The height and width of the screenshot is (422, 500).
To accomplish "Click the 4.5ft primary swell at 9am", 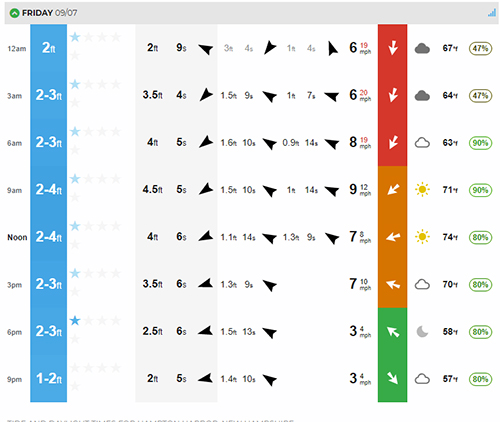I will tap(153, 189).
